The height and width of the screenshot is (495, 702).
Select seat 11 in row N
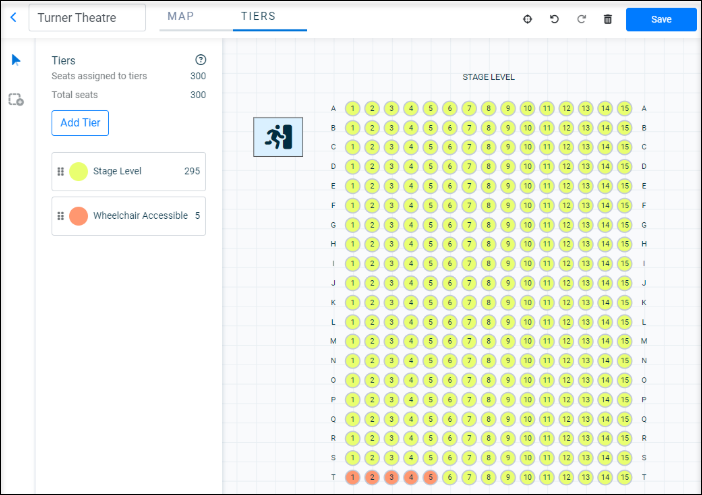(547, 361)
